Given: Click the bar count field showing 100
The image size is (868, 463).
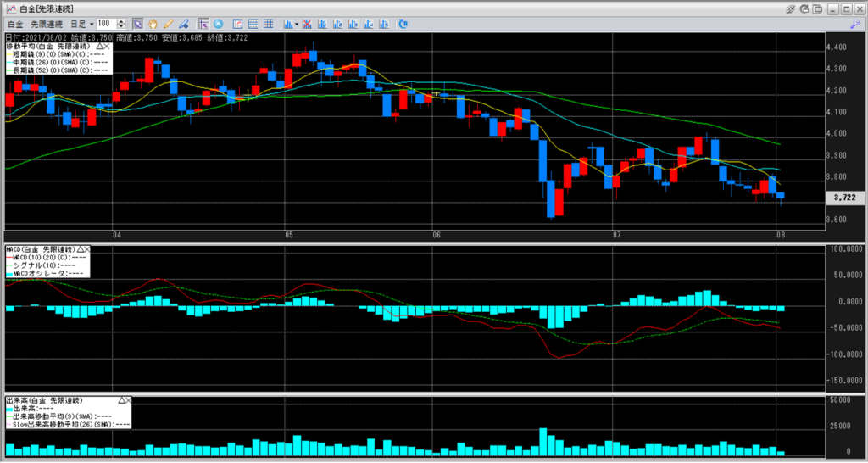Looking at the screenshot, I should 106,24.
